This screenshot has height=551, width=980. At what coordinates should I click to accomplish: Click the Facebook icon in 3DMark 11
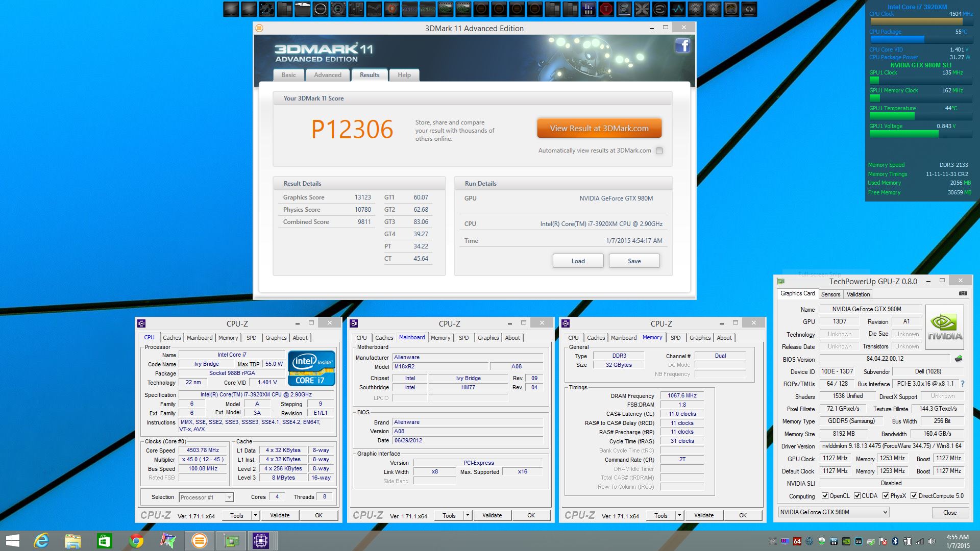683,46
